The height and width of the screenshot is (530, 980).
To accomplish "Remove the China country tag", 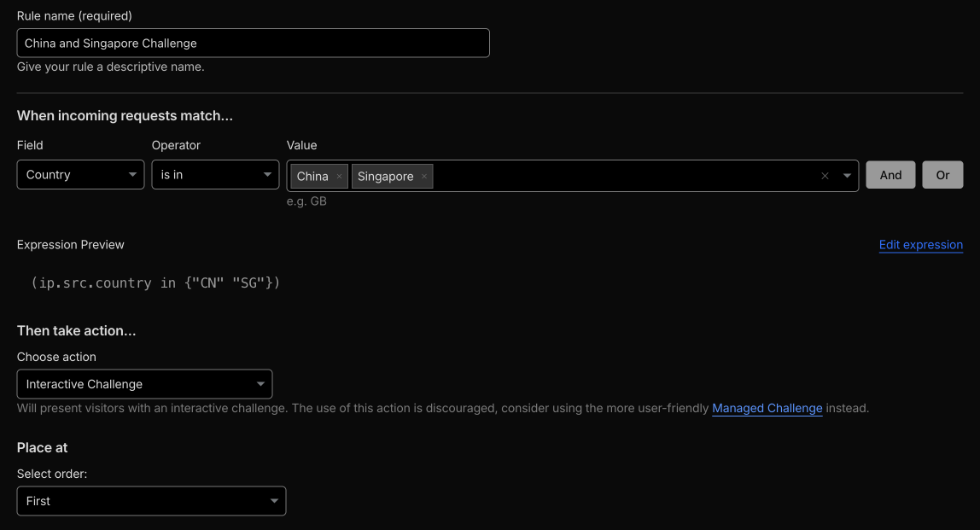I will click(x=339, y=176).
